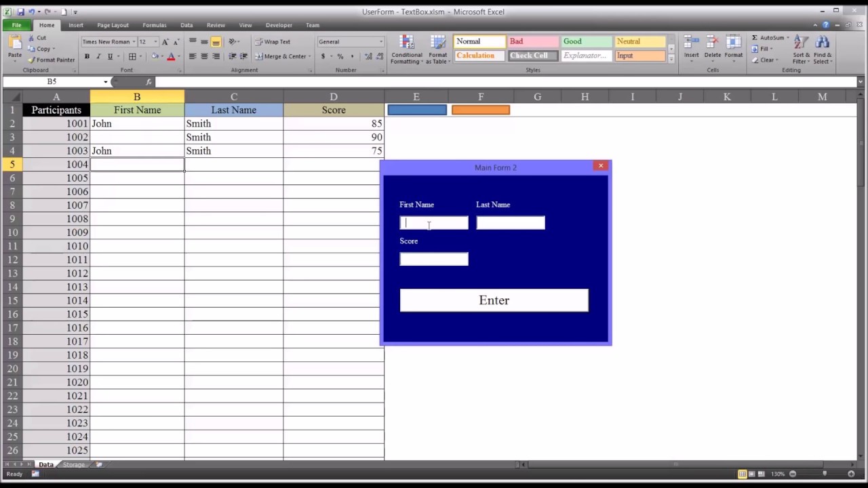
Task: Open Format as Table
Action: [x=438, y=49]
